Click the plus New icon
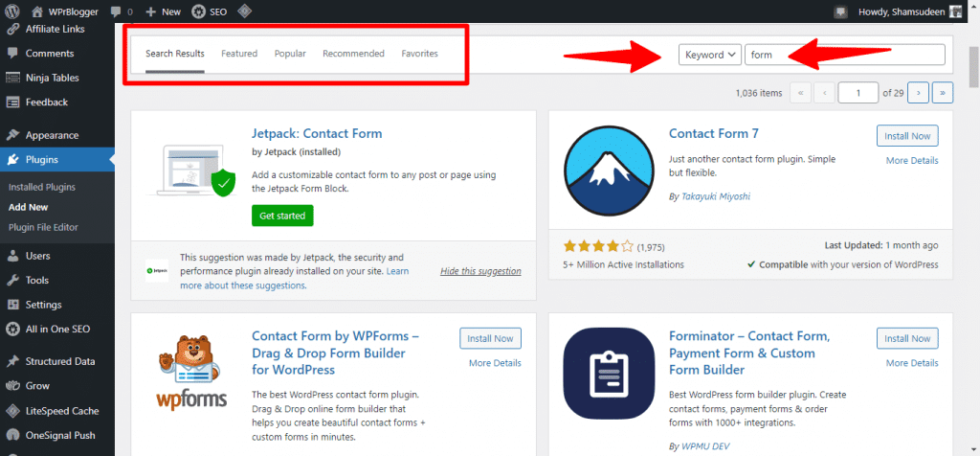The image size is (980, 456). point(150,11)
